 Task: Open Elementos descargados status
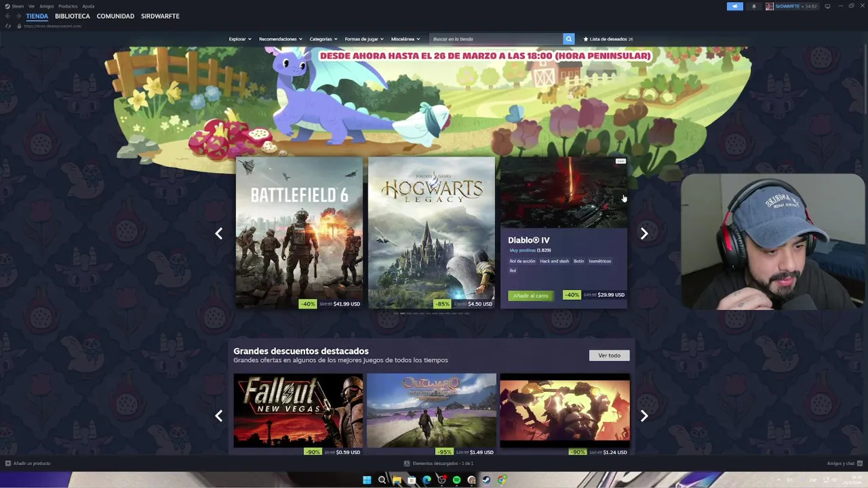coord(443,463)
